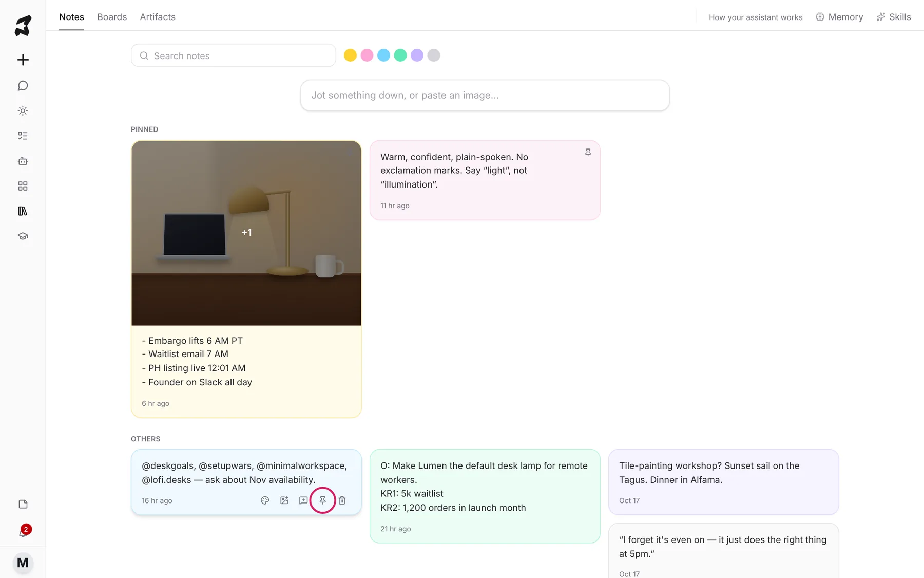
Task: Delete the @deskgoals note
Action: point(342,500)
